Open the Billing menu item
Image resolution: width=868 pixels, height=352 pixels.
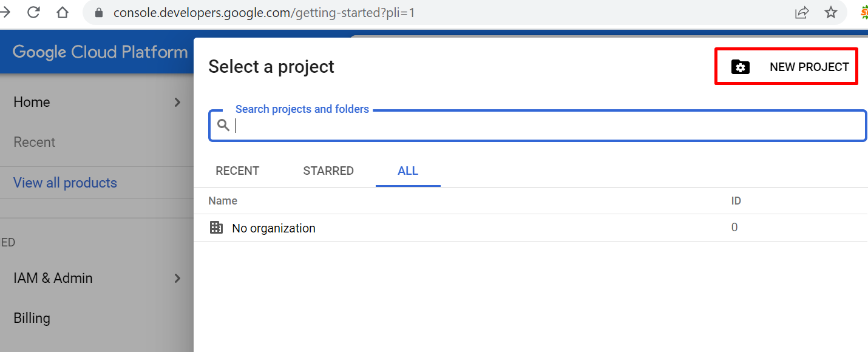(x=32, y=318)
